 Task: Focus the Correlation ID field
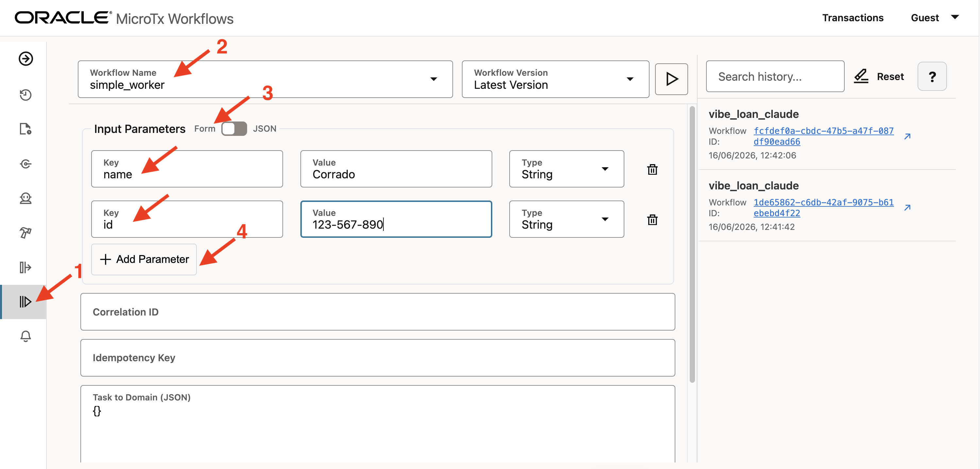pyautogui.click(x=378, y=312)
